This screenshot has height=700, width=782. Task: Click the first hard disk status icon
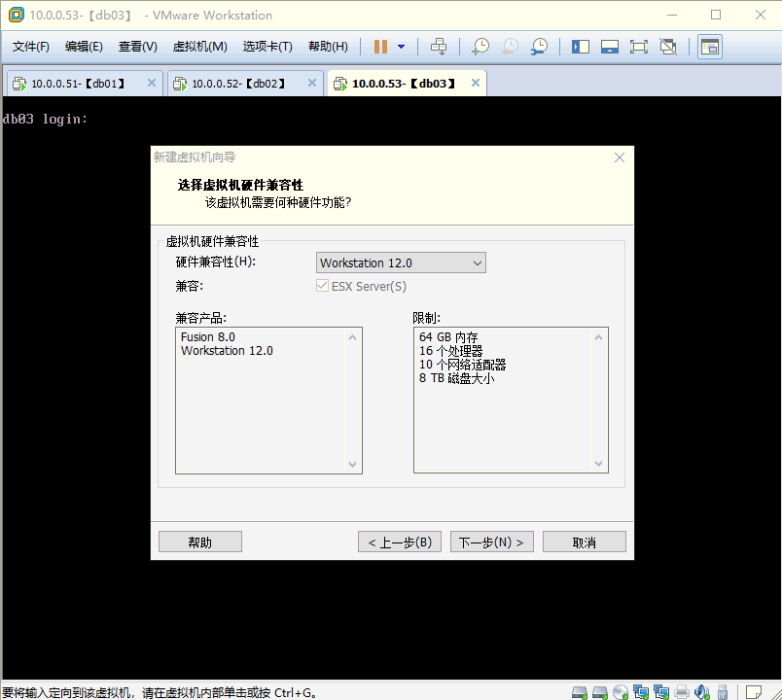pyautogui.click(x=580, y=692)
